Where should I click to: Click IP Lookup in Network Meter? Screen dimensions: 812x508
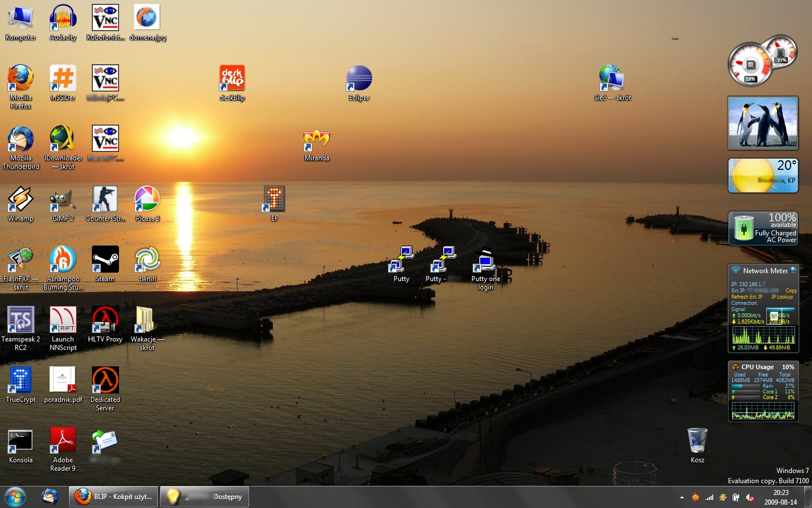[x=782, y=297]
